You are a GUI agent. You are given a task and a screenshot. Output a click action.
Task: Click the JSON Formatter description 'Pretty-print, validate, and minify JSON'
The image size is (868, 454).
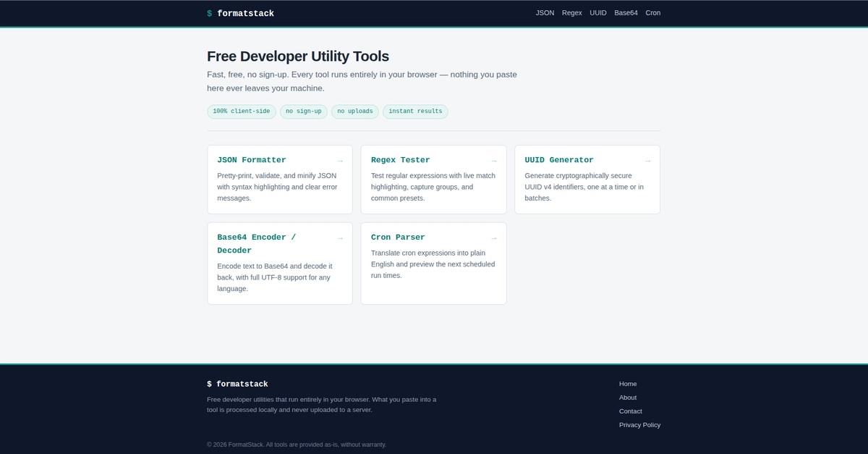[277, 175]
